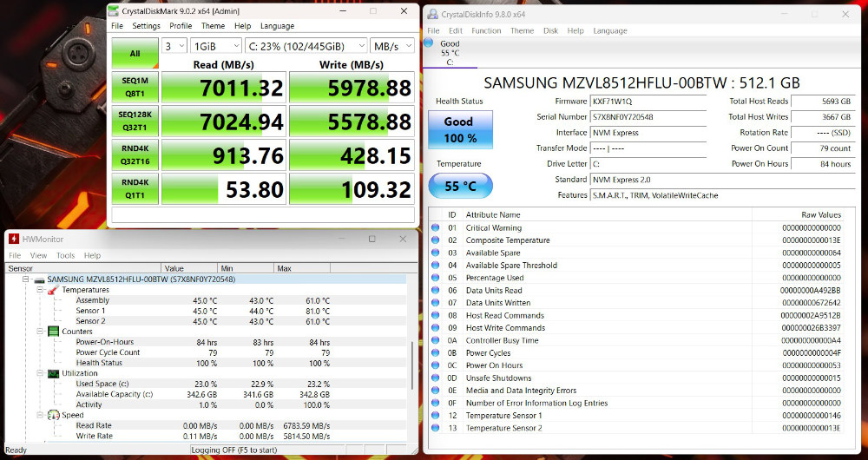Image resolution: width=868 pixels, height=460 pixels.
Task: Start the SEQ128K Q32T1 test
Action: [x=135, y=122]
